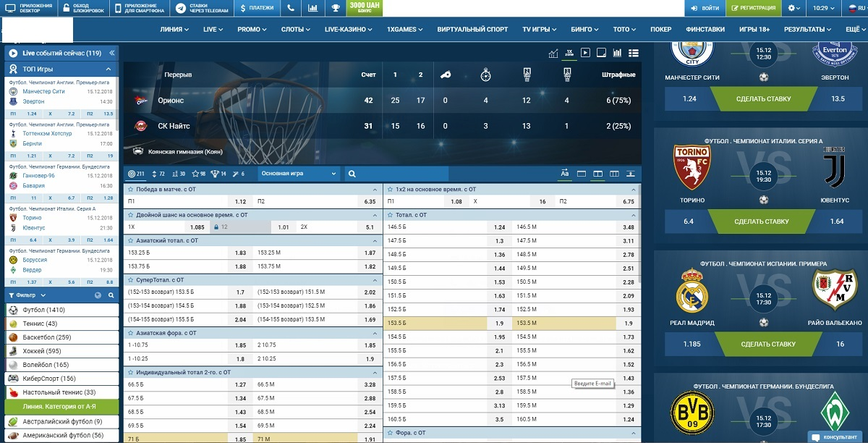Viewport: 868px width, 443px height.
Task: Select the 211 all-markets filter icon
Action: coord(136,174)
